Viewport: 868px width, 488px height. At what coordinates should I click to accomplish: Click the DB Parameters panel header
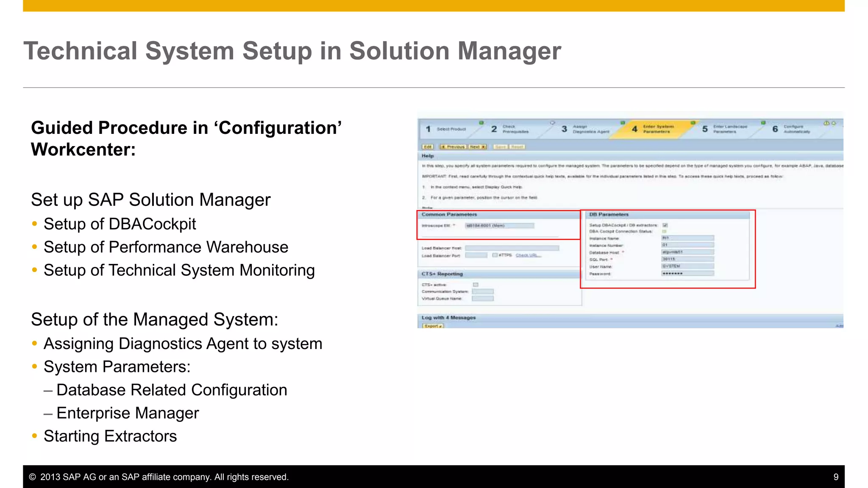pyautogui.click(x=667, y=214)
